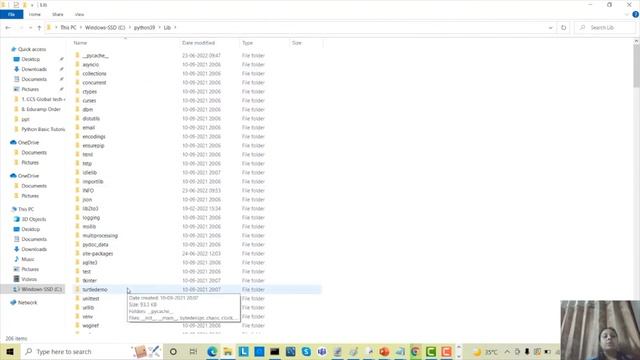Open Microsoft Teams from the taskbar
The width and height of the screenshot is (640, 360).
point(322,351)
